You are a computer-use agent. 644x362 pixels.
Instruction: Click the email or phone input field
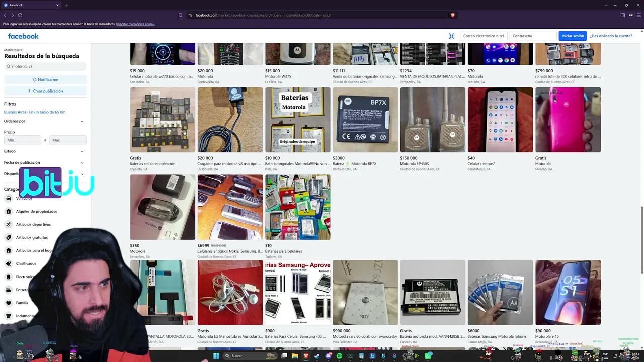coord(484,36)
